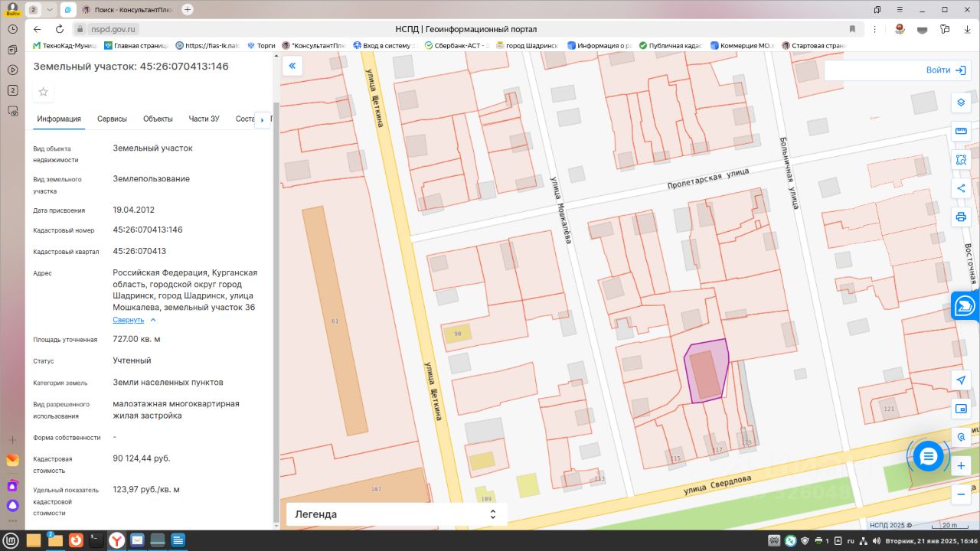Click the highlighted purple parcel on map
980x551 pixels.
(x=706, y=372)
